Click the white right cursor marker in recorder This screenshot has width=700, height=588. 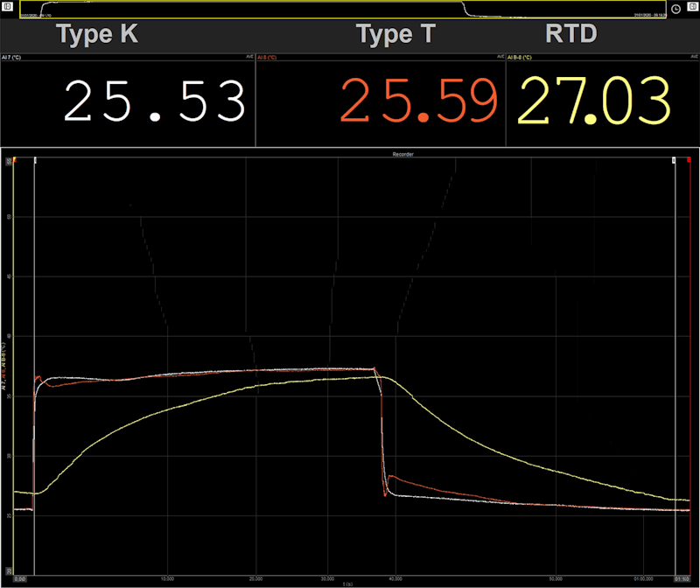tap(674, 160)
